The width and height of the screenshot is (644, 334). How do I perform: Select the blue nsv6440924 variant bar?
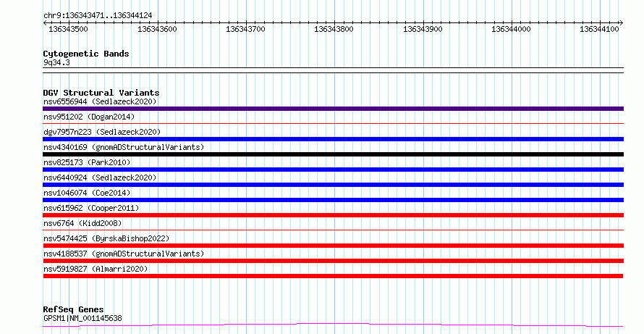coord(333,185)
